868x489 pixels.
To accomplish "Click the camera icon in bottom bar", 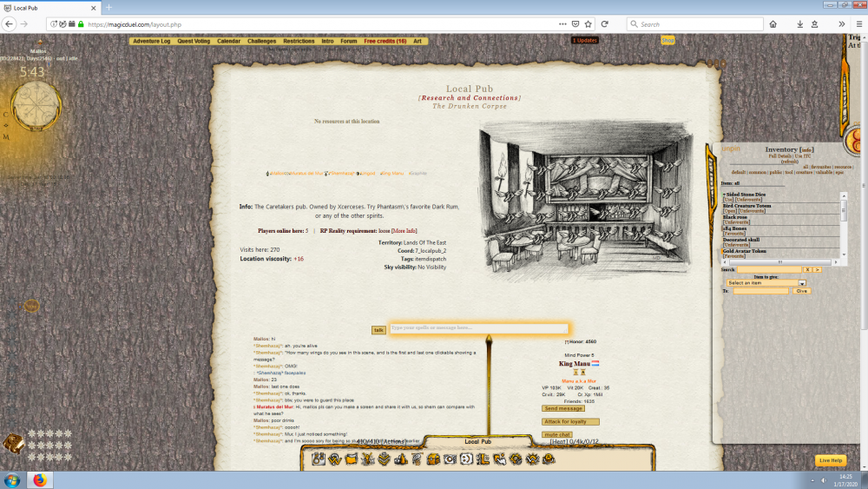I will [450, 459].
